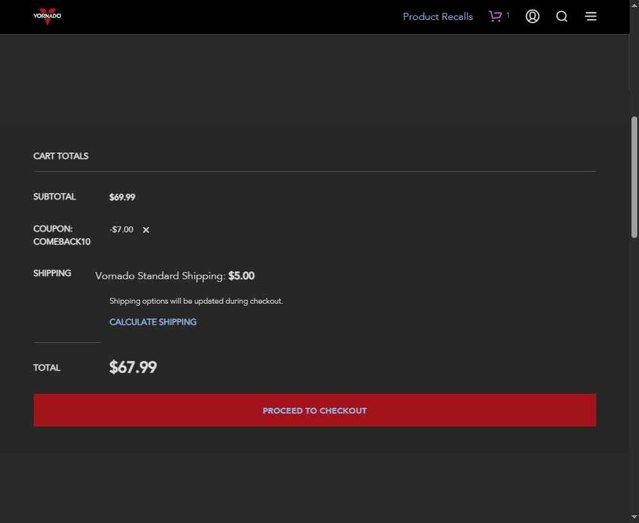Select the -$7.00 coupon discount
This screenshot has height=523, width=639.
point(121,230)
